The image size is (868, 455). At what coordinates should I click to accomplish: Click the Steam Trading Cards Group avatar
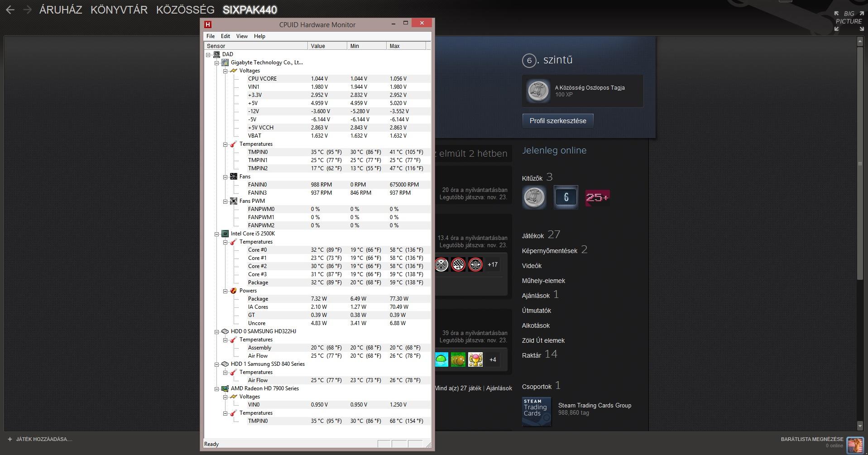[x=537, y=412]
